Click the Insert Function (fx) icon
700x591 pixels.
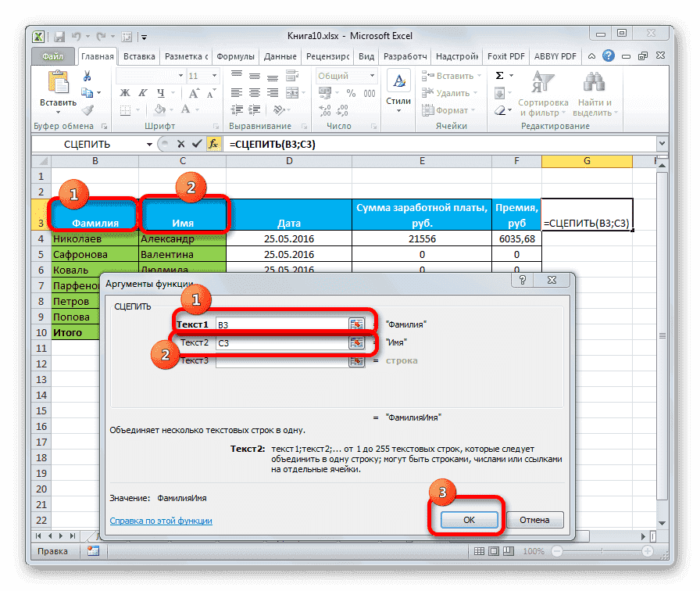[214, 144]
